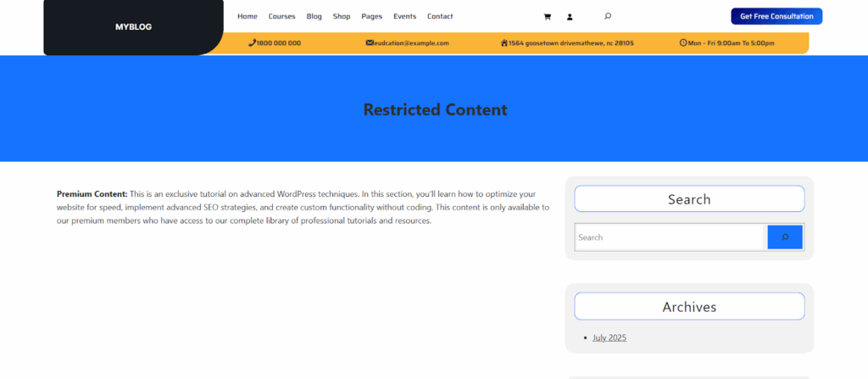Viewport: 868px width, 379px height.
Task: Open the July 2025 archive link
Action: click(x=609, y=337)
